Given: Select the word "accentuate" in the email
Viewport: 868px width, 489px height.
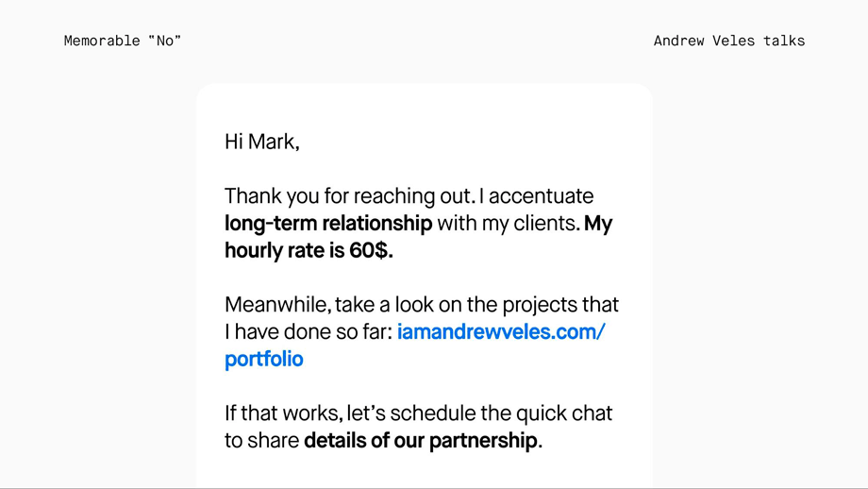Looking at the screenshot, I should tap(541, 196).
